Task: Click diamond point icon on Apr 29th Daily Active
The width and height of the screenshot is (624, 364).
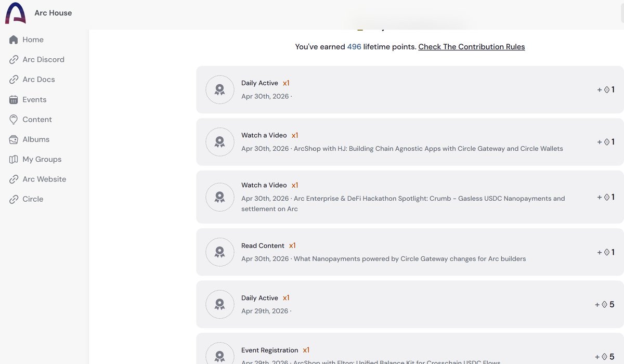Action: tap(604, 305)
